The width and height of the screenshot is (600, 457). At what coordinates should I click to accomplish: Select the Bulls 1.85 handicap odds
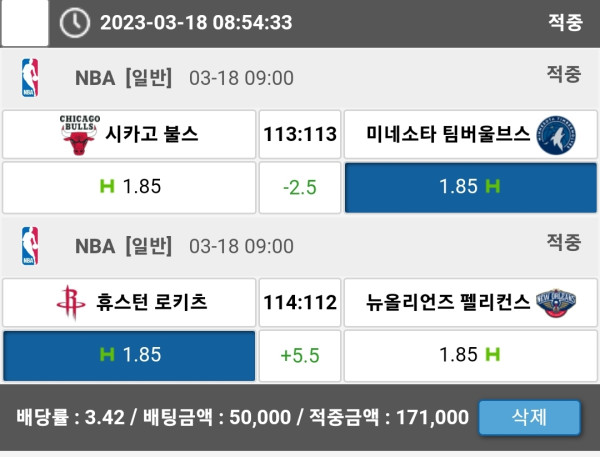(129, 187)
